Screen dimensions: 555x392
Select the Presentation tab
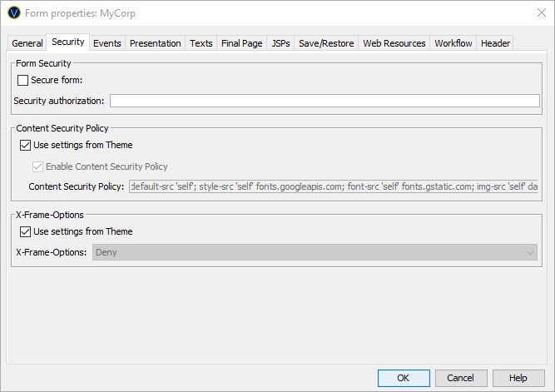155,43
